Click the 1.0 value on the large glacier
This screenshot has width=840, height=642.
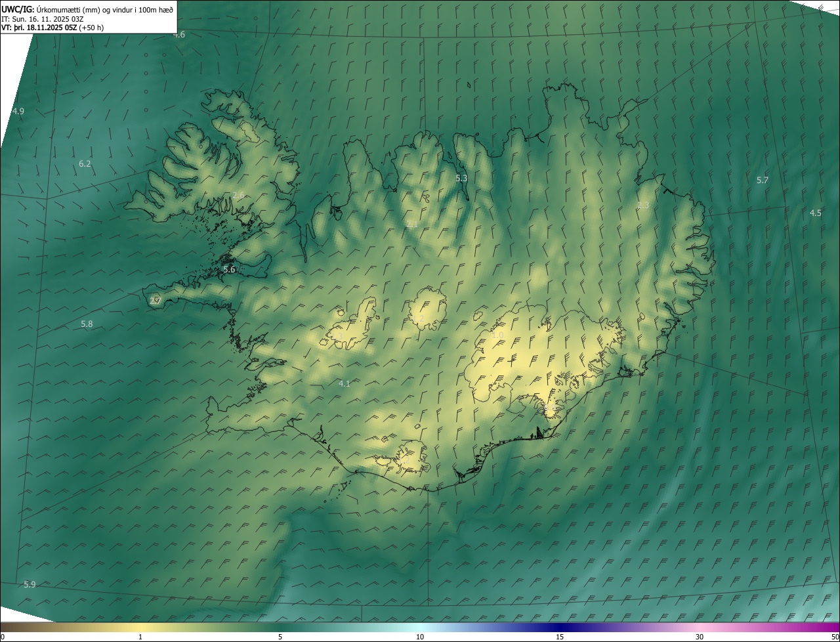[x=497, y=335]
